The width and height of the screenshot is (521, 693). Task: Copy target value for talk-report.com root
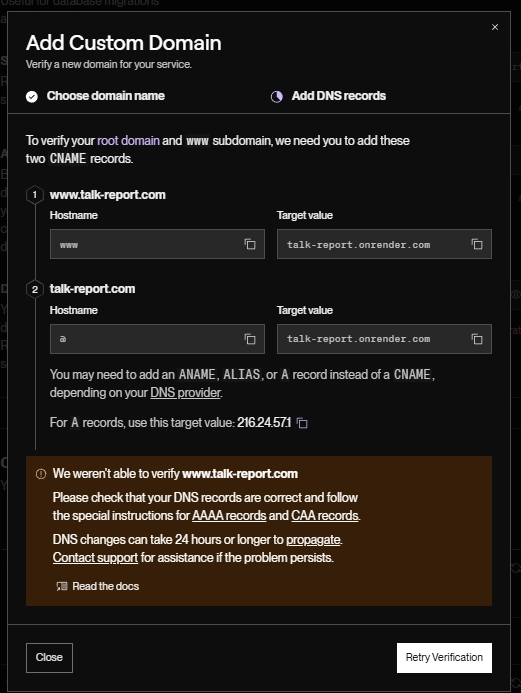(x=477, y=339)
